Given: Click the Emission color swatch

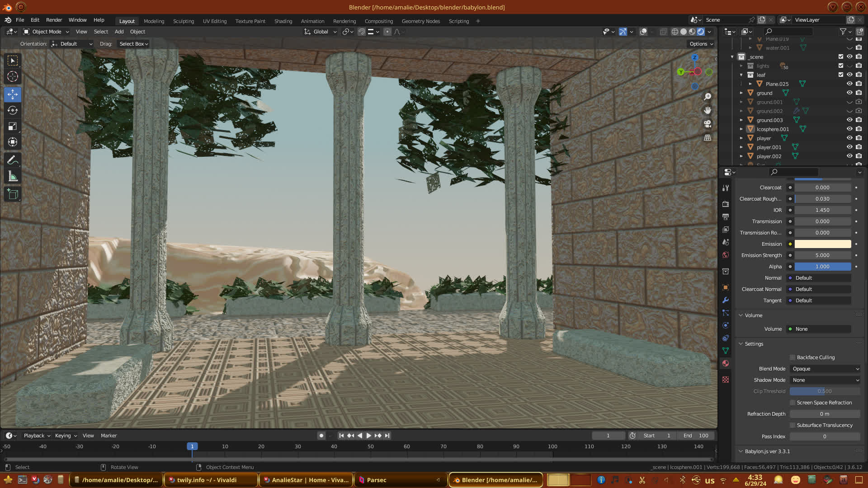Looking at the screenshot, I should tap(822, 244).
